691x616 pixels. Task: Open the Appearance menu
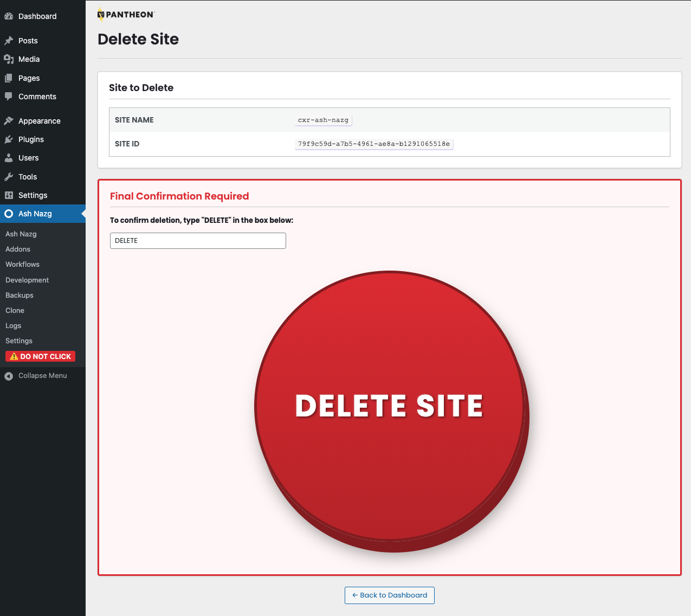(x=43, y=121)
